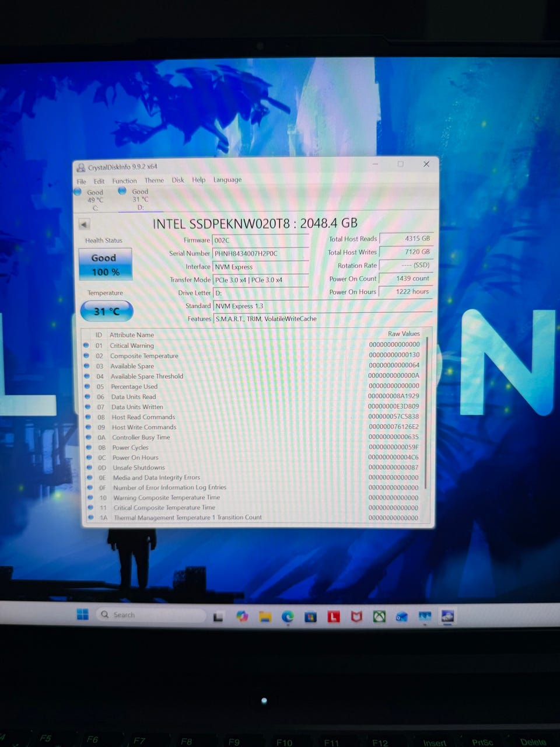Screen dimensions: 560x747
Task: Launch Copilot from the taskbar
Action: [242, 616]
